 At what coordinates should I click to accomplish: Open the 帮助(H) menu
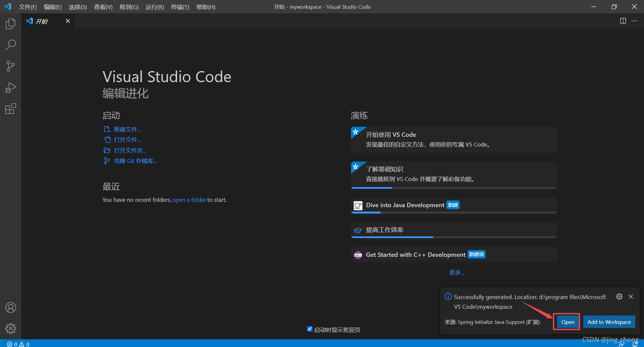point(206,7)
